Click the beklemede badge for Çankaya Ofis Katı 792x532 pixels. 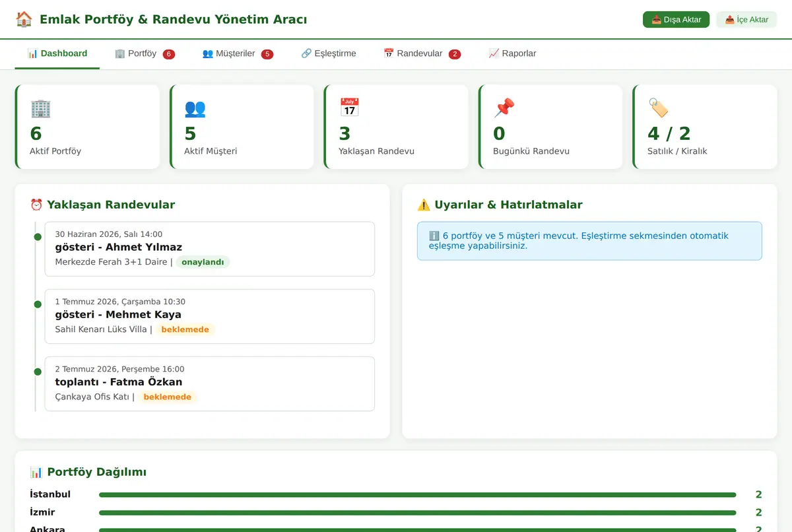point(167,397)
